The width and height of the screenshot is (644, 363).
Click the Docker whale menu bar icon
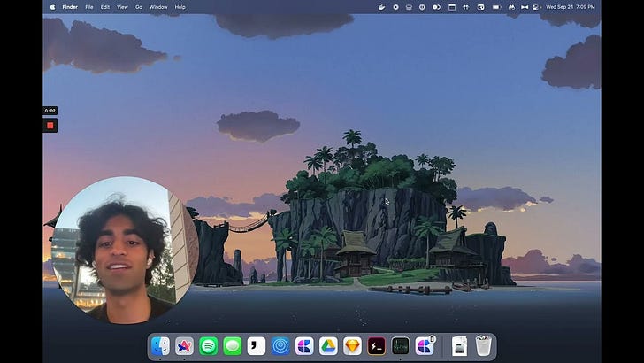[x=381, y=7]
